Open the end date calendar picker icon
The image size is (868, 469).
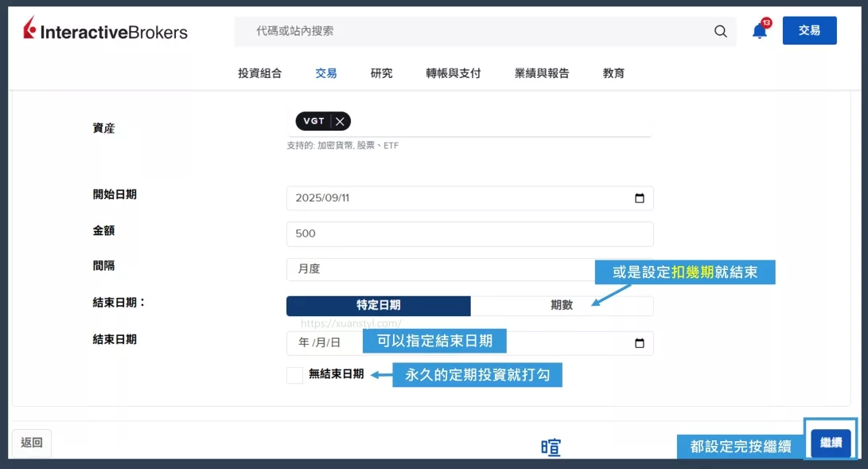click(x=640, y=343)
